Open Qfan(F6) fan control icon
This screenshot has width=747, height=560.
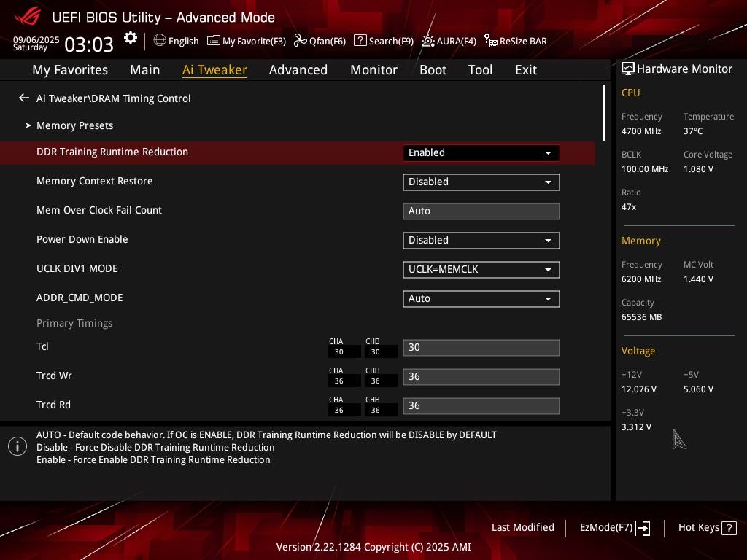[x=300, y=41]
